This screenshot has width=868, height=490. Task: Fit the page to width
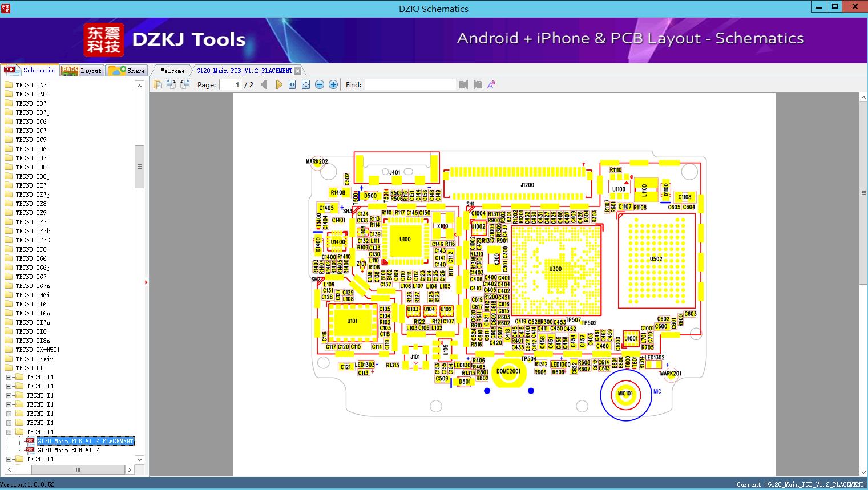[x=292, y=84]
